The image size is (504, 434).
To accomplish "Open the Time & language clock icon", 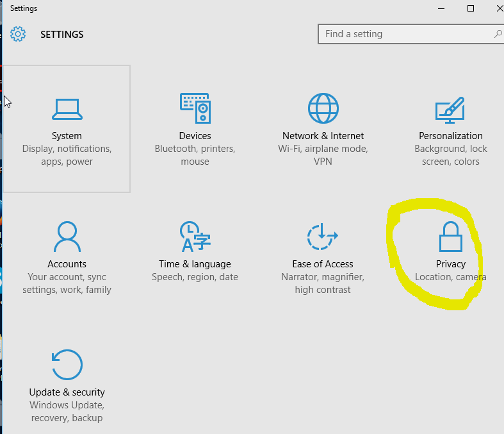I will 195,237.
